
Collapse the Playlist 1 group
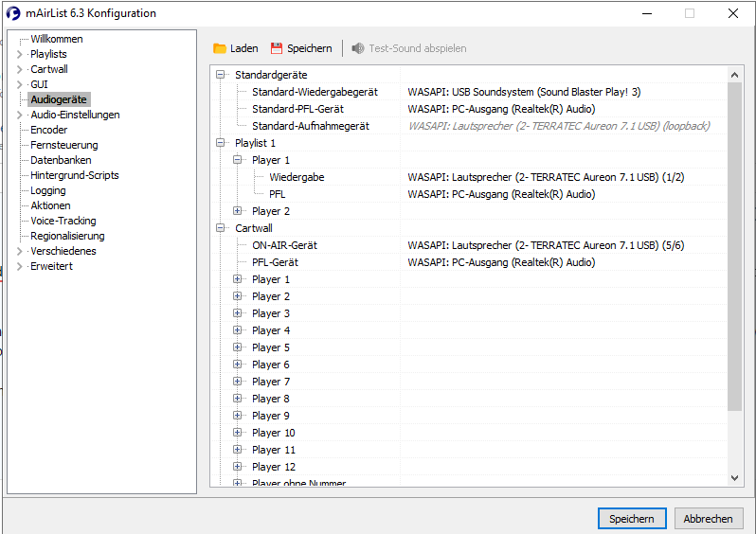point(221,143)
